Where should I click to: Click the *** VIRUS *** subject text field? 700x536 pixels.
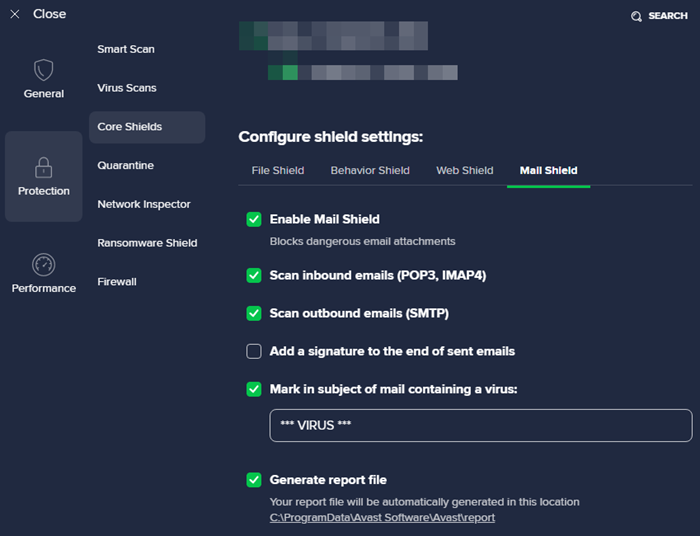click(481, 425)
